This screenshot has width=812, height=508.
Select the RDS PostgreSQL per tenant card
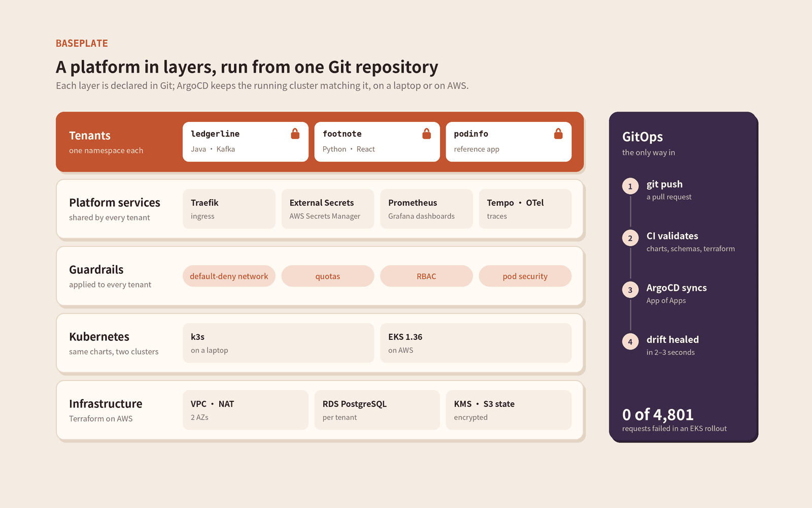coord(377,410)
